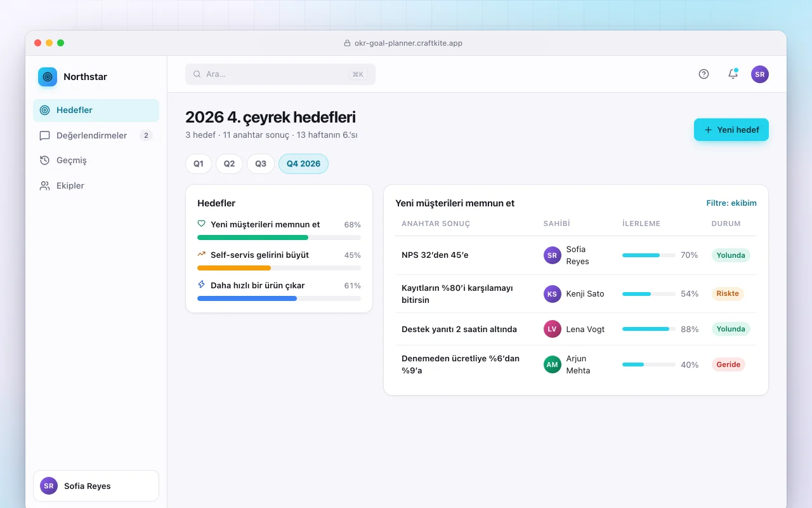Click Arjun Mehta's AM avatar
The image size is (812, 508).
(553, 364)
